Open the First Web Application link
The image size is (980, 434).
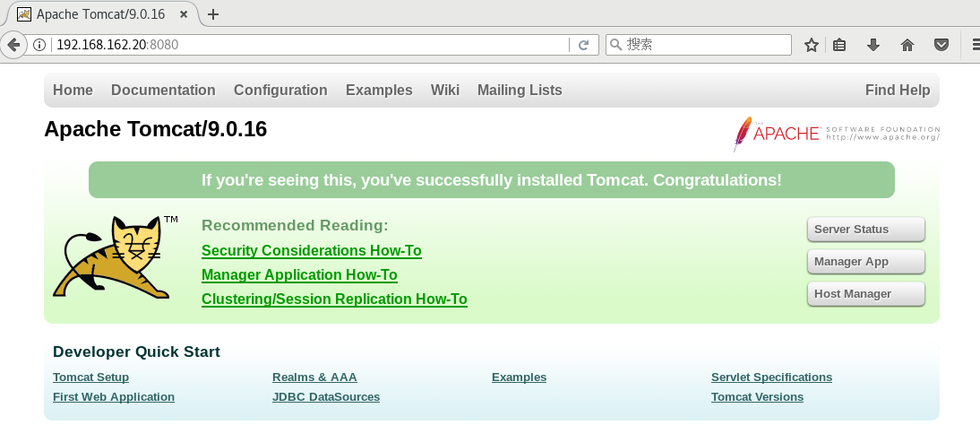pyautogui.click(x=114, y=397)
